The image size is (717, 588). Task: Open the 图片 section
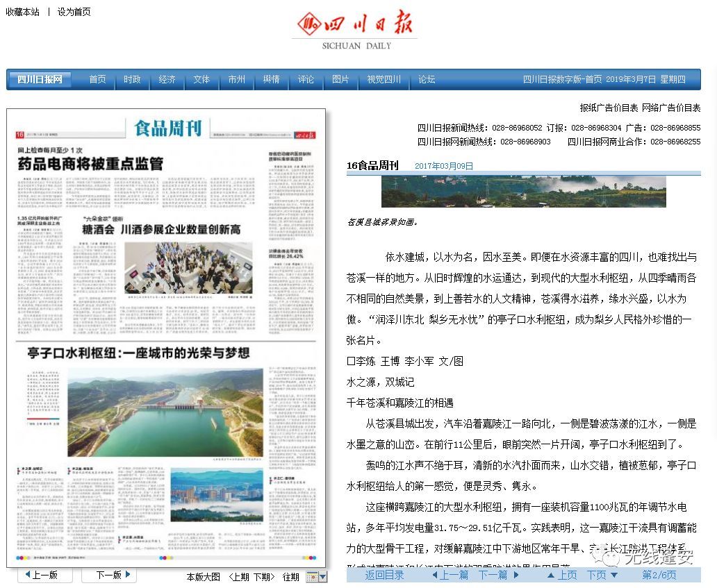click(340, 80)
